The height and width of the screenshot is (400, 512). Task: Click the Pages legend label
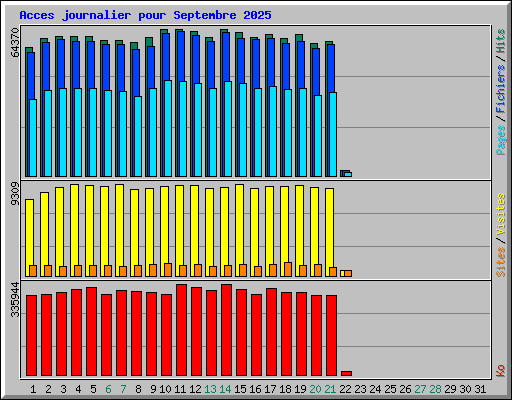tap(501, 140)
